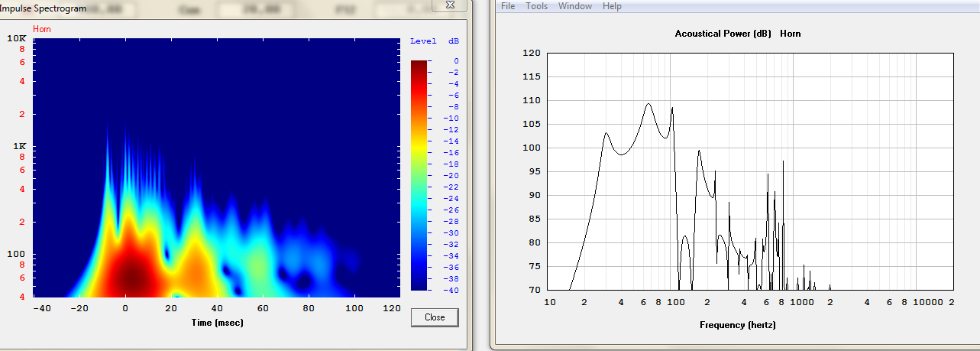
Task: Click the 1K label on spectrogram axis
Action: [19, 146]
